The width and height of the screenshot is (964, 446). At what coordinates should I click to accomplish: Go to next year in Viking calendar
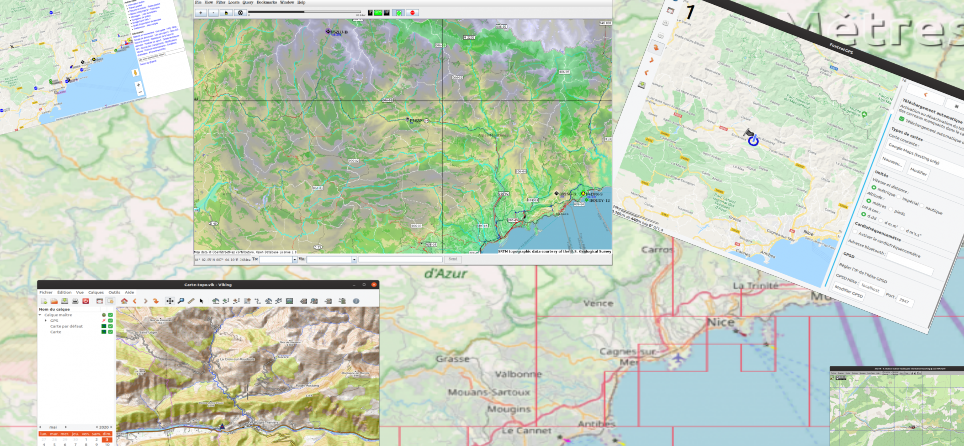[111, 427]
